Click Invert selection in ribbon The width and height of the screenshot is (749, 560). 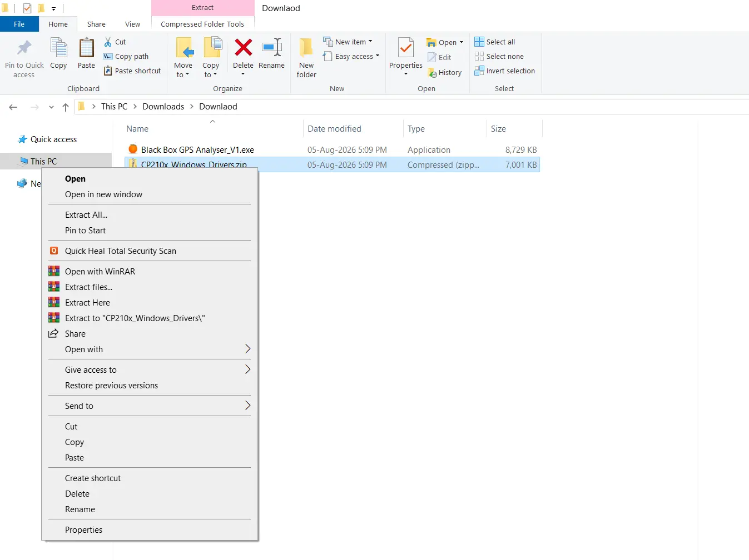504,71
